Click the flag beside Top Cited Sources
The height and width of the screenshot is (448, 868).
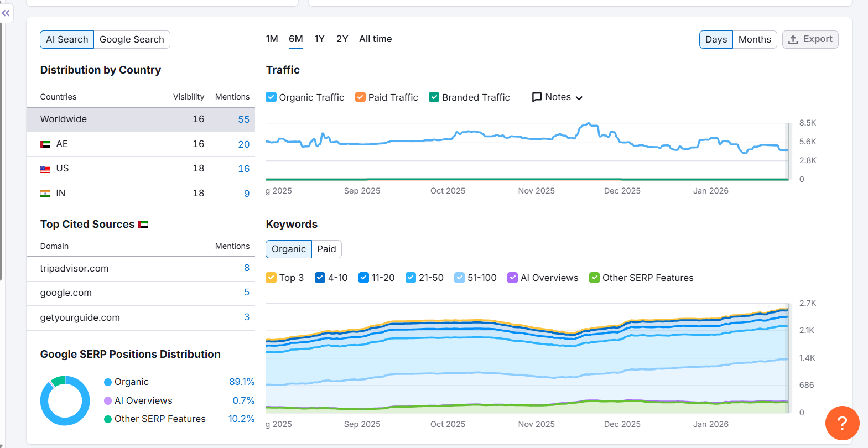tap(143, 225)
